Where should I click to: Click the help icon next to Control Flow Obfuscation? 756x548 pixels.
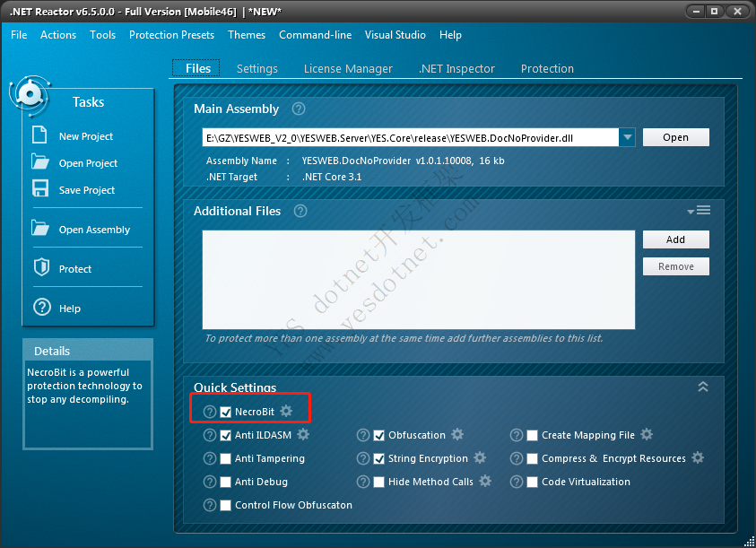[209, 505]
